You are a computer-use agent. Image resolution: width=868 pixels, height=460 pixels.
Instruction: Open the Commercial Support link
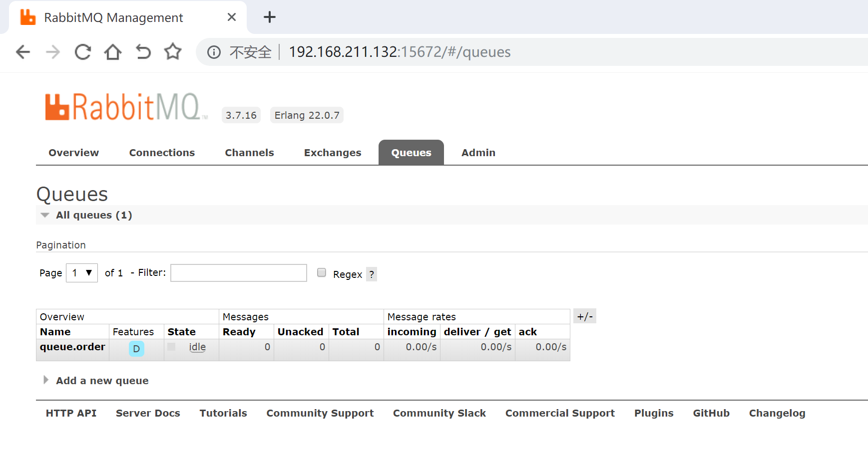560,413
